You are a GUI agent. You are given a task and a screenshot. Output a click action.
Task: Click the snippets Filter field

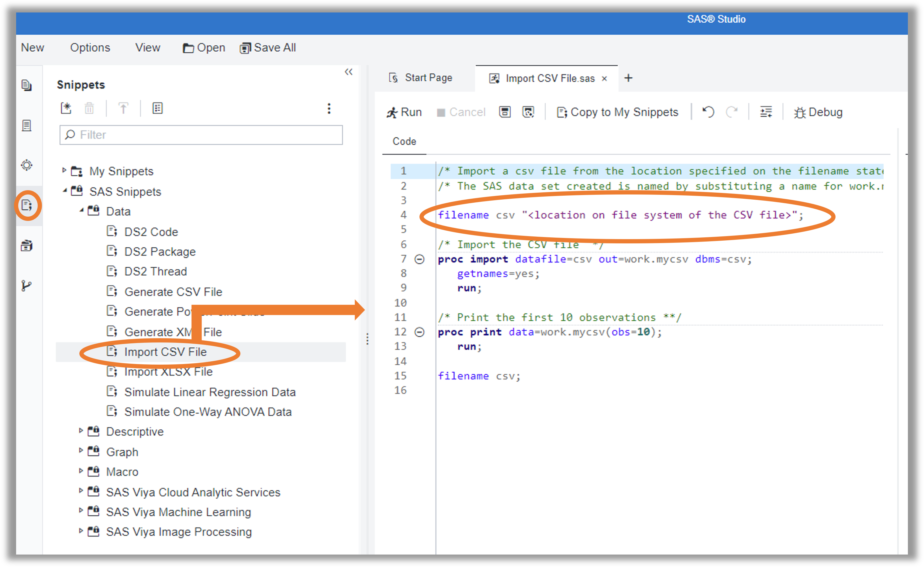(201, 135)
